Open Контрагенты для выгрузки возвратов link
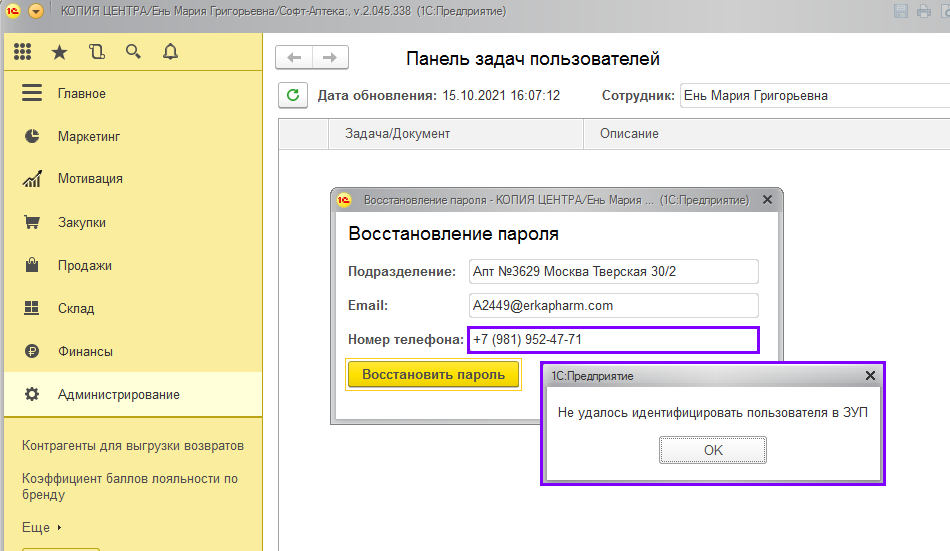 tap(132, 445)
